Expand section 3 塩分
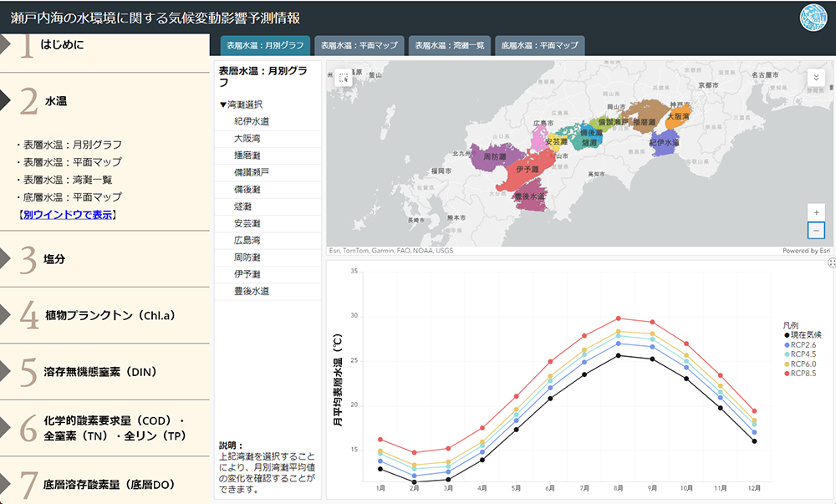836x504 pixels. pos(54,259)
